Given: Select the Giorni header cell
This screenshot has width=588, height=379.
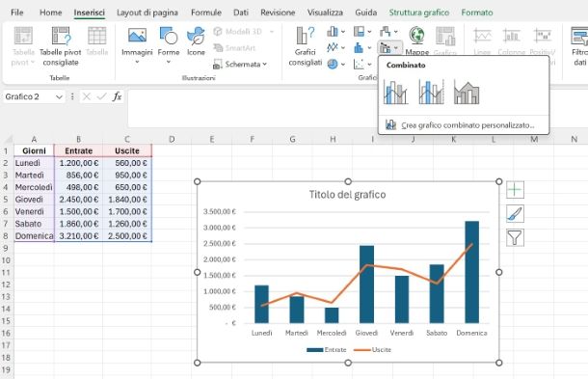Looking at the screenshot, I should (34, 150).
